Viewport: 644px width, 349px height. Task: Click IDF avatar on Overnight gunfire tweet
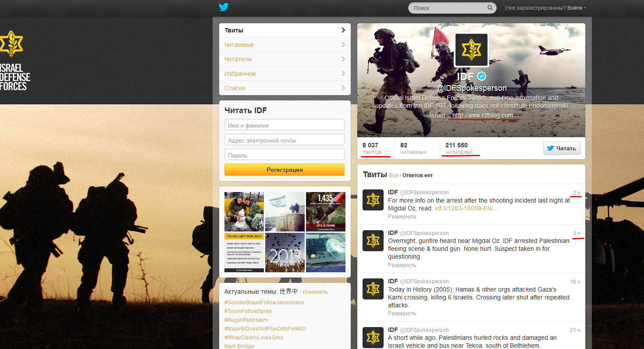[373, 241]
